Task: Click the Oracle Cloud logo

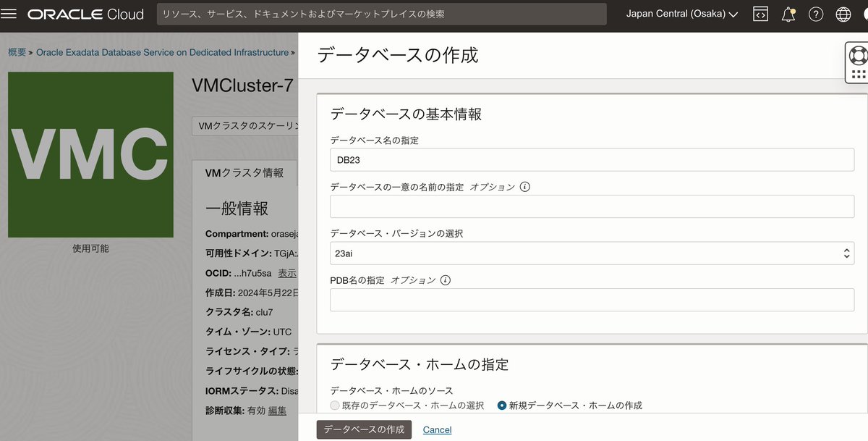Action: [x=85, y=14]
